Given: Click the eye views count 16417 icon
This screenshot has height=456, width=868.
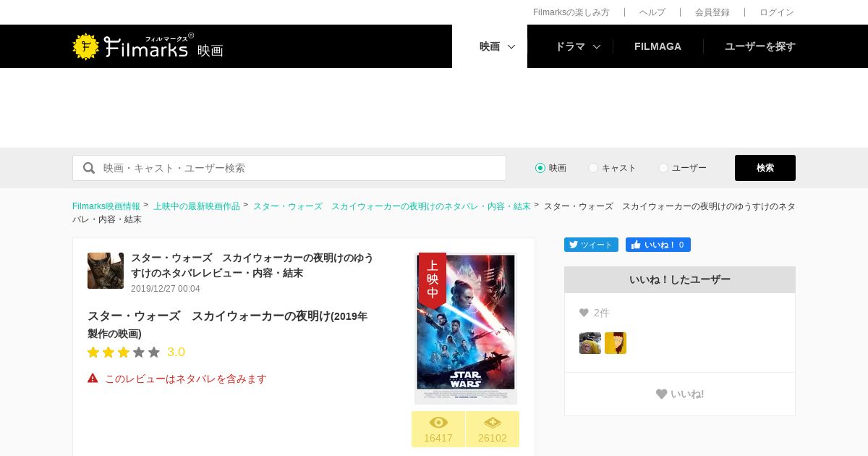Looking at the screenshot, I should click(x=438, y=423).
